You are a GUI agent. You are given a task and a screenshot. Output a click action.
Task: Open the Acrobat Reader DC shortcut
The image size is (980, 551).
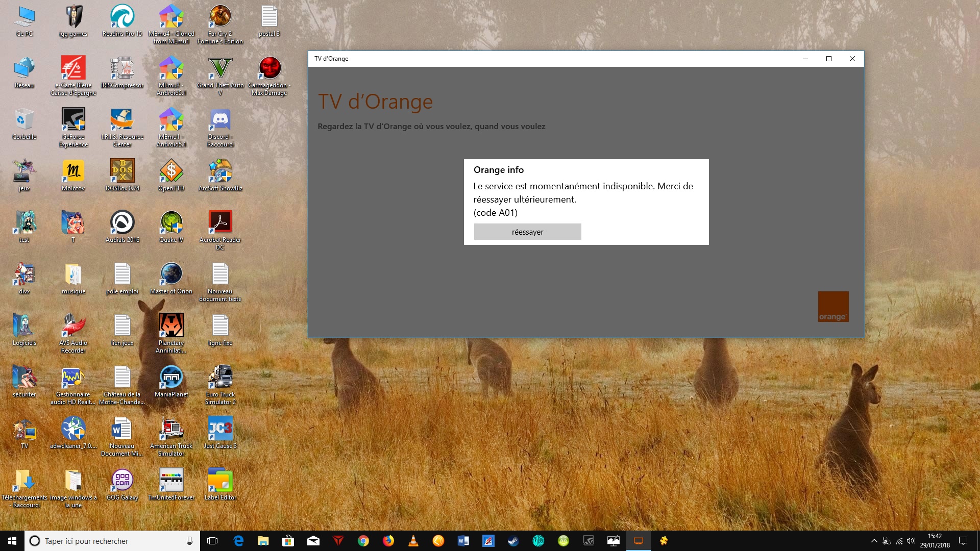220,223
